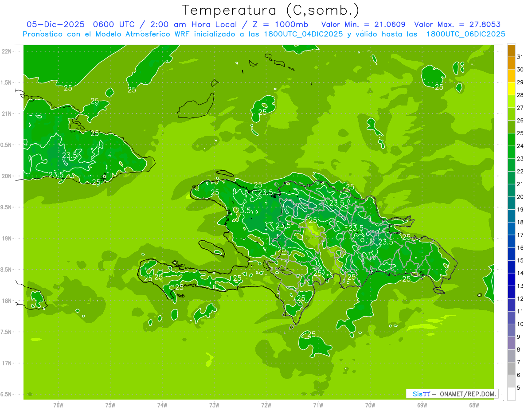
Task: Click the "22N" latitude axis label
Action: pyautogui.click(x=7, y=51)
